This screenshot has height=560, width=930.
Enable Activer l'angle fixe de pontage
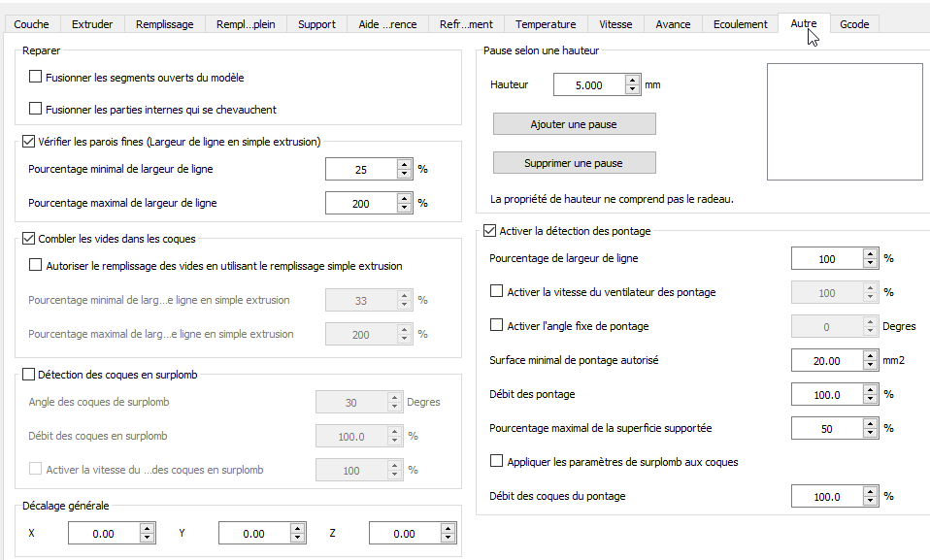pyautogui.click(x=496, y=325)
